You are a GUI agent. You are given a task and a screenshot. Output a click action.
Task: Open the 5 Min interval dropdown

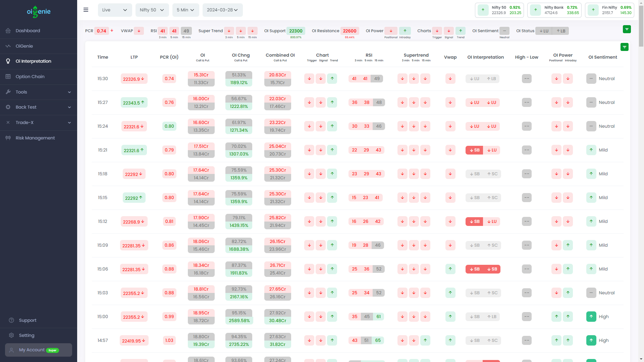click(x=185, y=10)
